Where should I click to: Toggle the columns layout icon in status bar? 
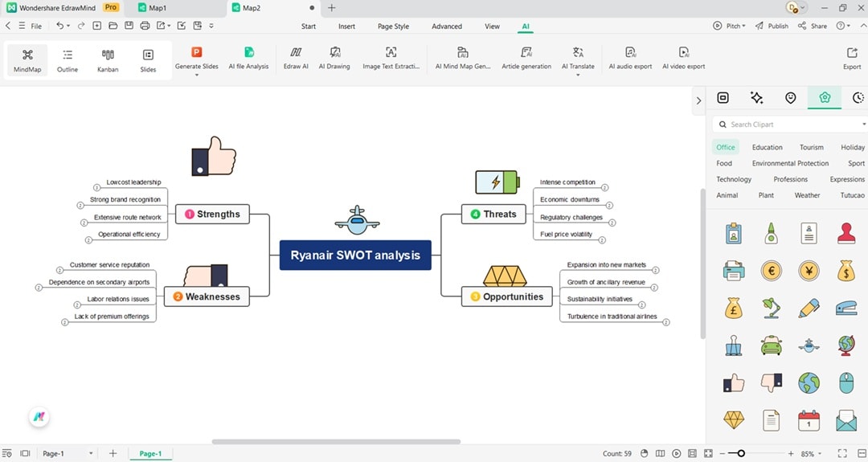coord(660,453)
